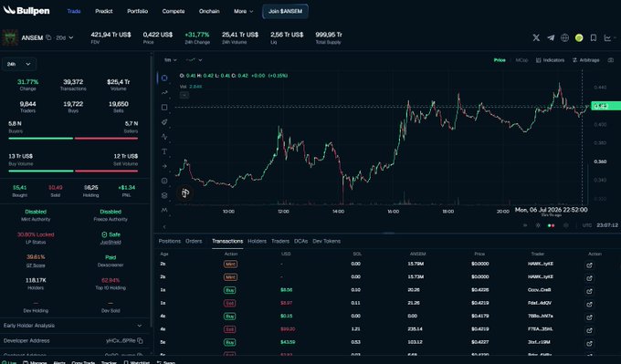Click the Price column header in transactions

click(479, 254)
